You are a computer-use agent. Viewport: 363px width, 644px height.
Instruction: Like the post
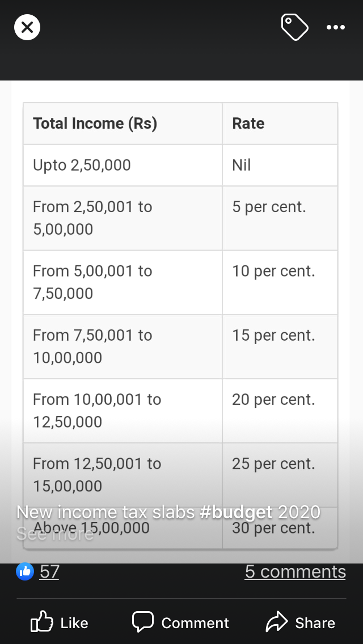point(59,622)
